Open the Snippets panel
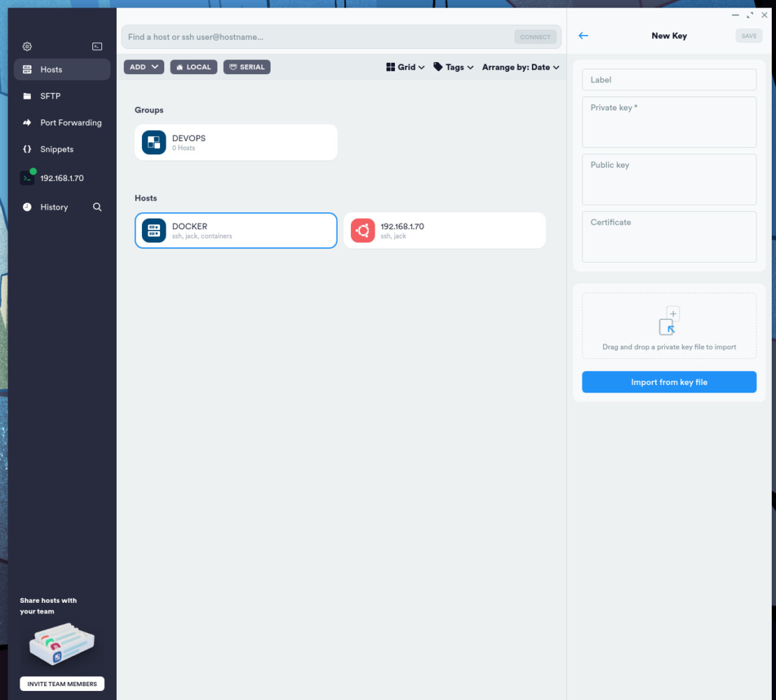Image resolution: width=776 pixels, height=700 pixels. pos(56,149)
